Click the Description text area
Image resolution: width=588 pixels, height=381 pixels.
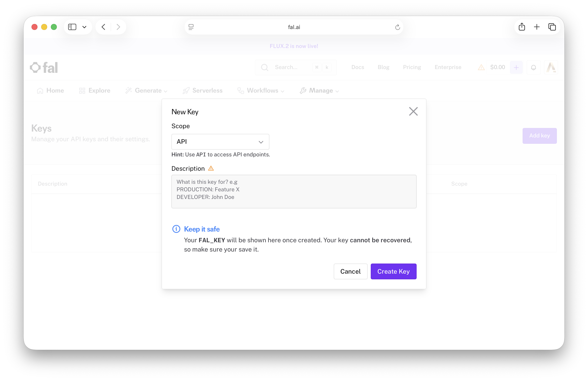[294, 191]
